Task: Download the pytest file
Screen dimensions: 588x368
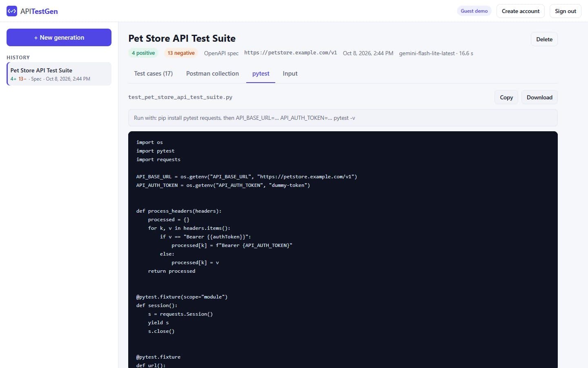Action: [x=539, y=97]
